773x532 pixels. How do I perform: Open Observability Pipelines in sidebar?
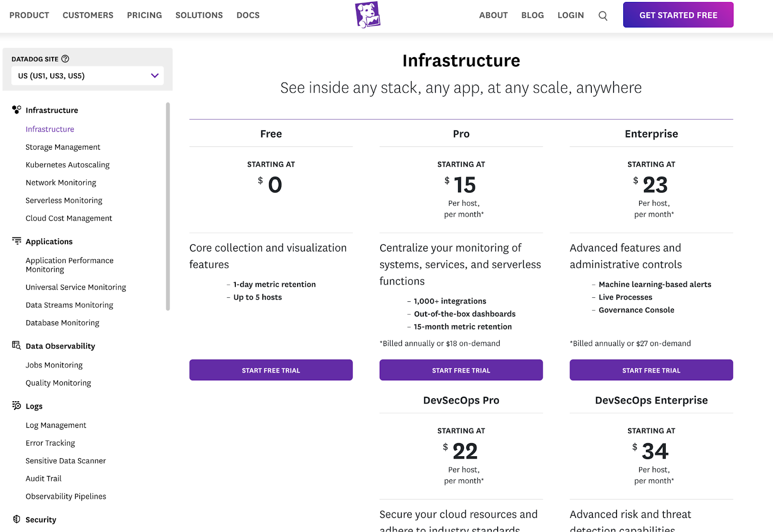coord(66,497)
